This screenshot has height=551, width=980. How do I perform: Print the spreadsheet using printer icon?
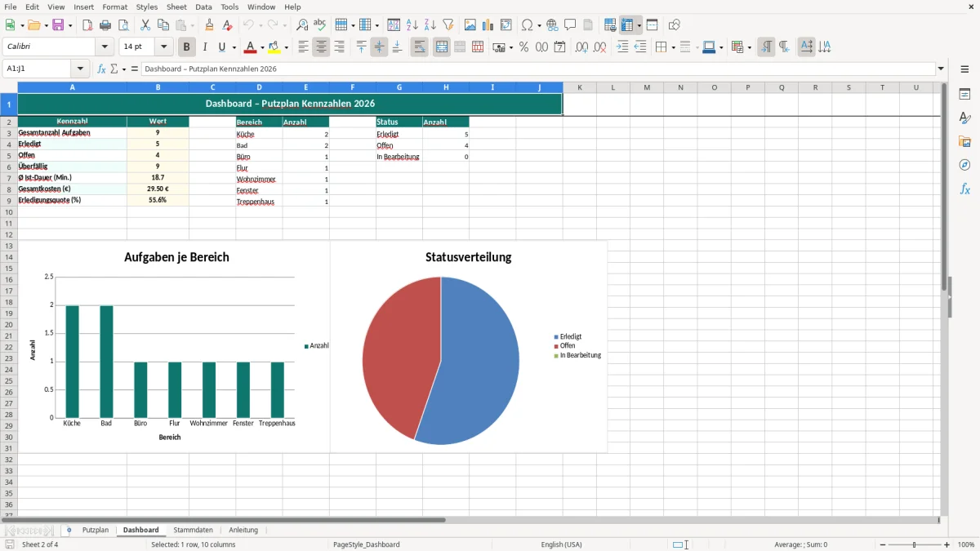pyautogui.click(x=105, y=25)
